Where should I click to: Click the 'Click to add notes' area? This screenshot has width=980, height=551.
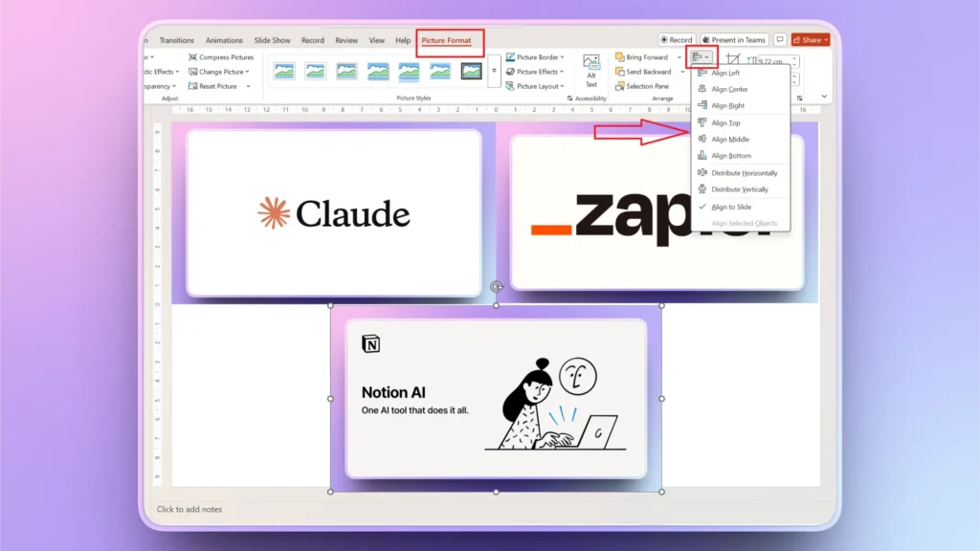pyautogui.click(x=189, y=509)
